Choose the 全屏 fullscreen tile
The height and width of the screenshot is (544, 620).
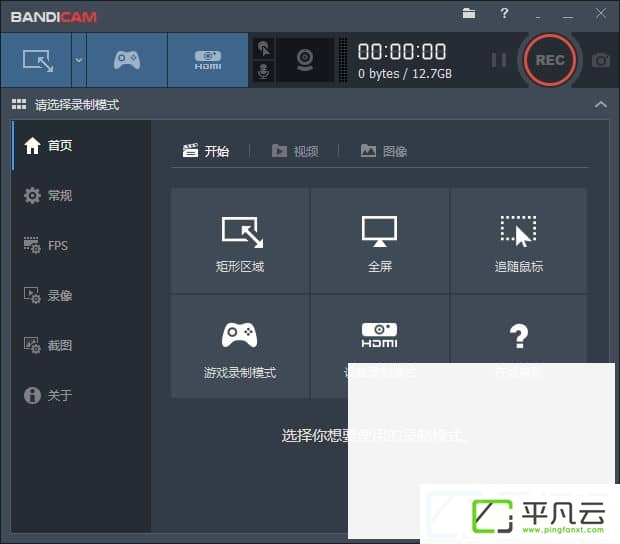pyautogui.click(x=380, y=241)
